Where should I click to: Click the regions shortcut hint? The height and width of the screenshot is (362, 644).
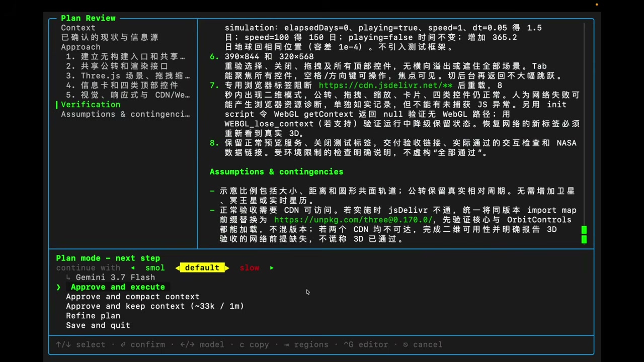pyautogui.click(x=306, y=344)
